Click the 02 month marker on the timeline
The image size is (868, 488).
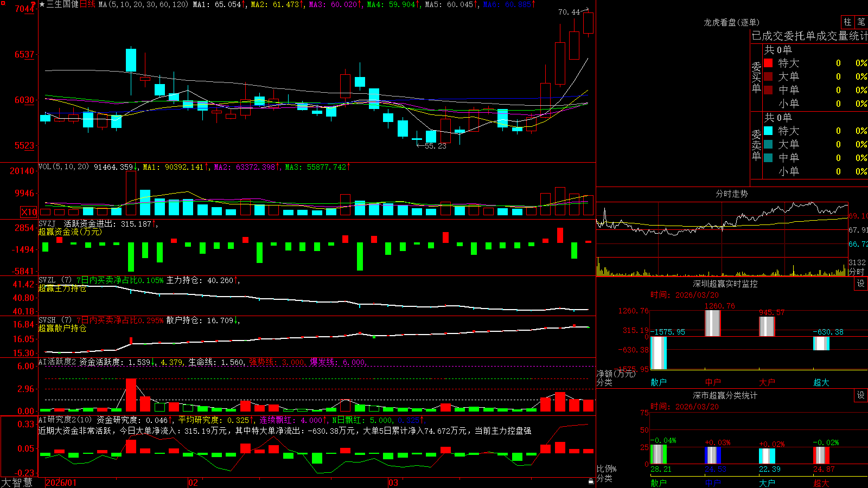pos(193,483)
